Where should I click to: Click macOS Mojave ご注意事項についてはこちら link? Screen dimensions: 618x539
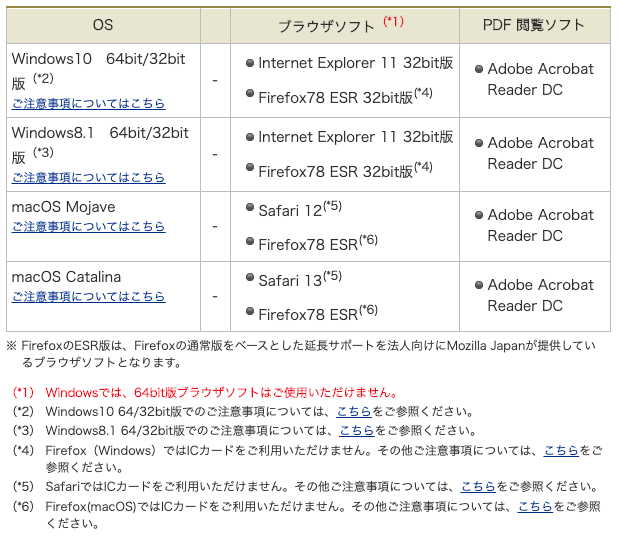pos(89,227)
